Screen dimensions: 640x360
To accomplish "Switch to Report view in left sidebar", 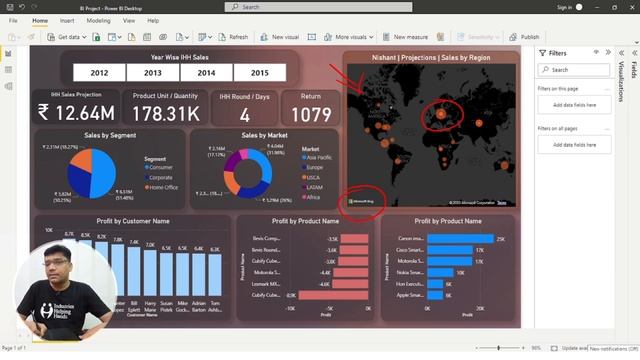I will [x=8, y=53].
